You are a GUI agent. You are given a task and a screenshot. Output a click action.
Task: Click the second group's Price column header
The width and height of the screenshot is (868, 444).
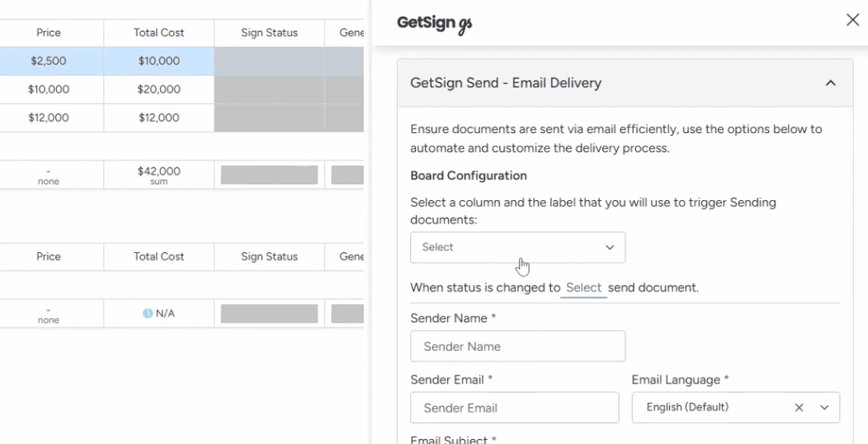(x=49, y=256)
